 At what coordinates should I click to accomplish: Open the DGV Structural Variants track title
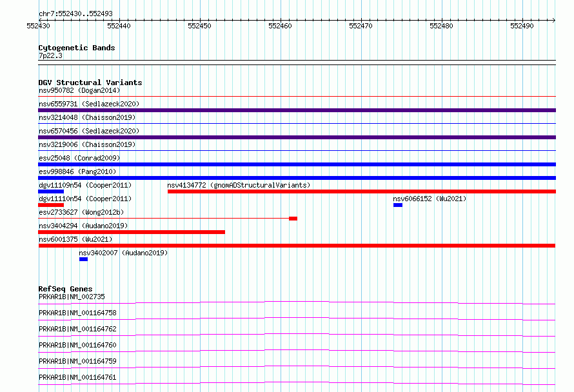[90, 83]
